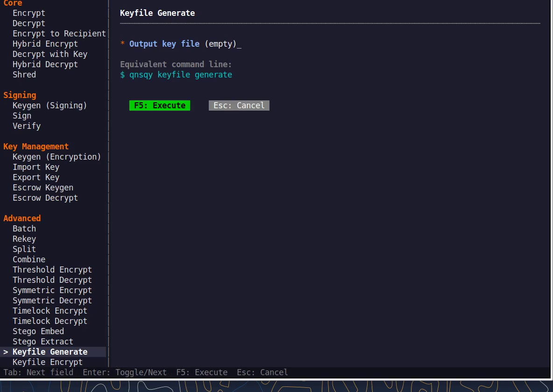553x392 pixels.
Task: Select Hybrid Encrypt entry
Action: pos(45,44)
